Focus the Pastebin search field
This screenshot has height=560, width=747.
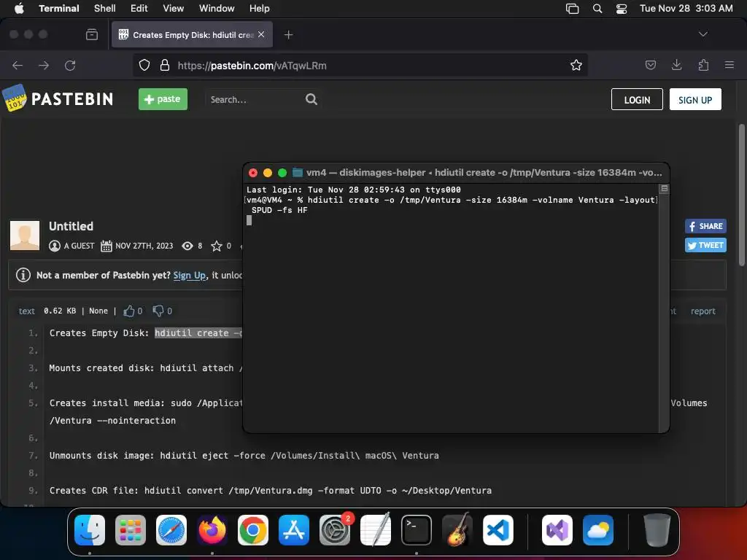[x=255, y=99]
